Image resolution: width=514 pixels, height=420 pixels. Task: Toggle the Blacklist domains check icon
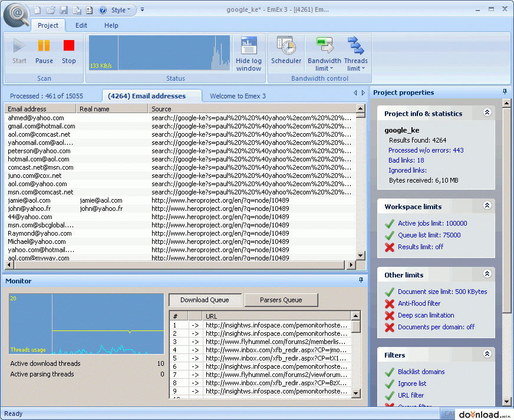390,372
